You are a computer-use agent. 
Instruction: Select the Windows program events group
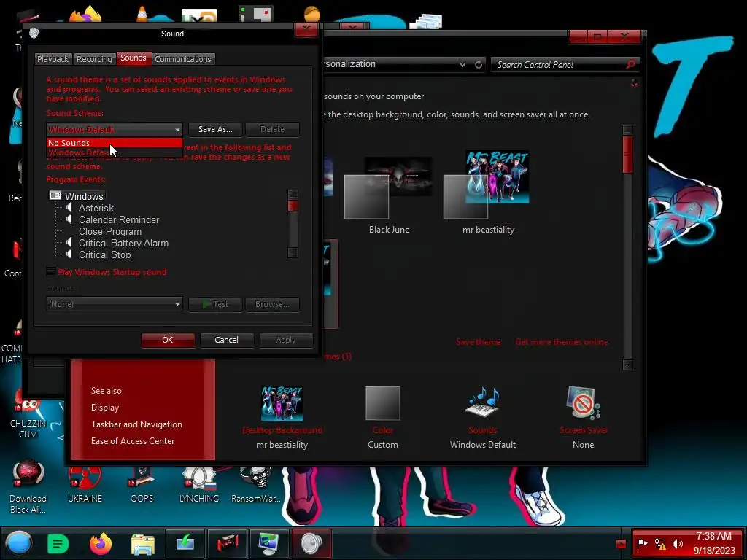click(84, 196)
